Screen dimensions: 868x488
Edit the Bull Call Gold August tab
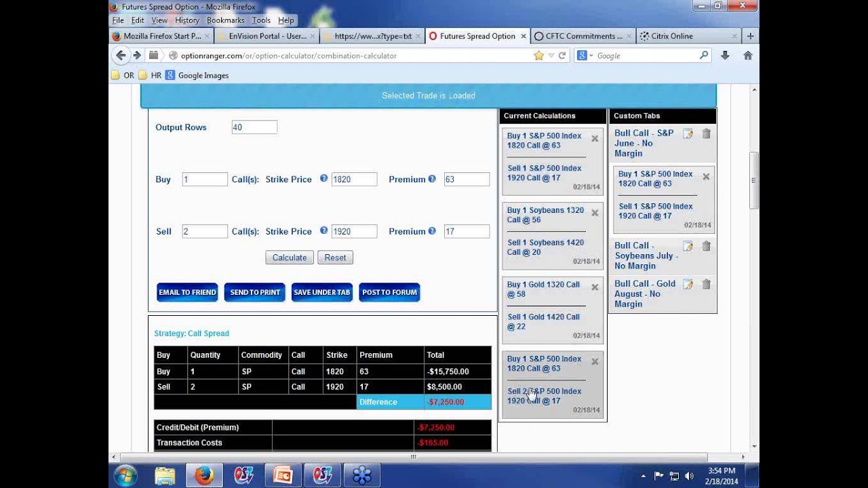coord(688,285)
